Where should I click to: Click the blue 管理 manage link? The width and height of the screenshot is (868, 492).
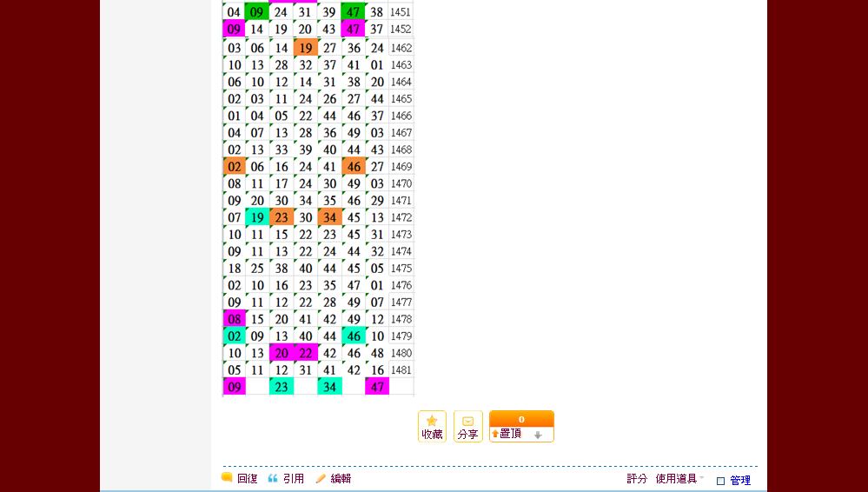(740, 480)
